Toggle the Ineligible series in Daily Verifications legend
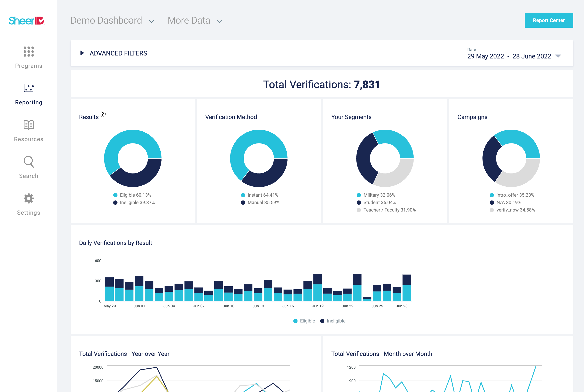This screenshot has width=584, height=392. pos(333,321)
